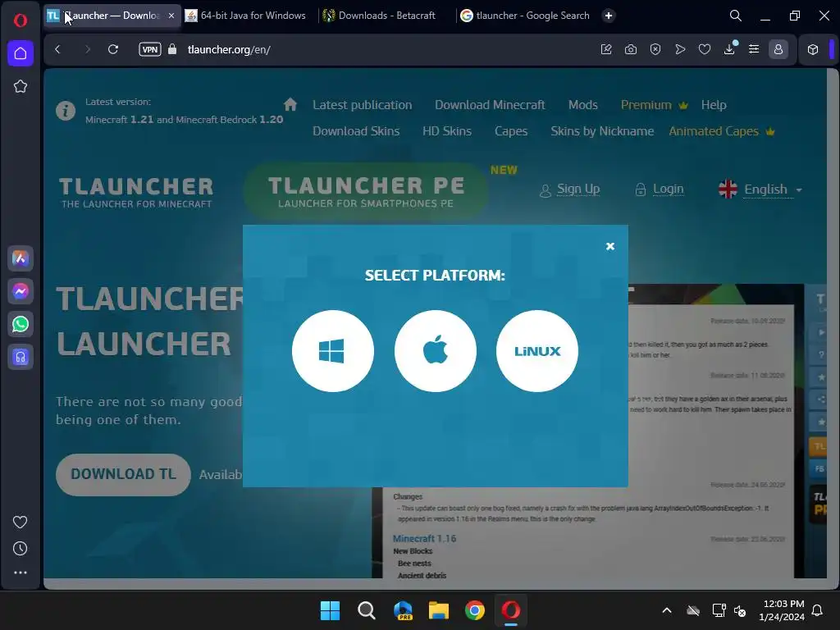Go back to previous page
Image resolution: width=840 pixels, height=630 pixels.
(58, 49)
